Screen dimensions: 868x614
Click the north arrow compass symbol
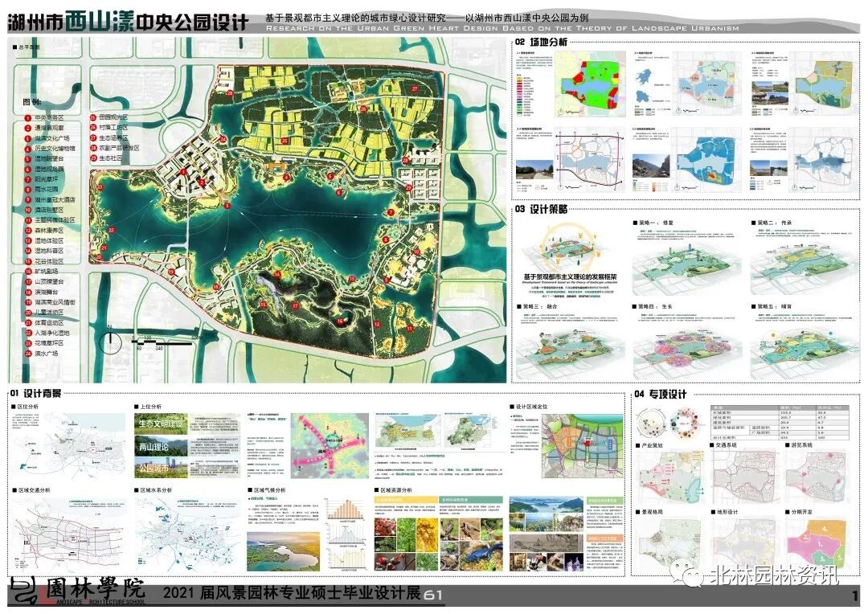(111, 341)
